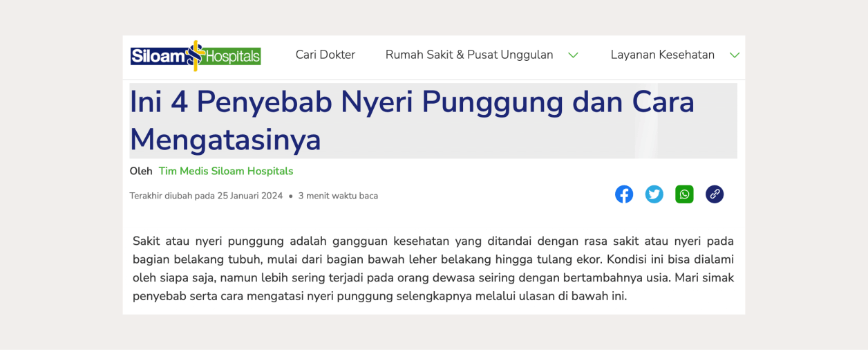Open Tim Medis Siloam Hospitals author link

pos(226,171)
